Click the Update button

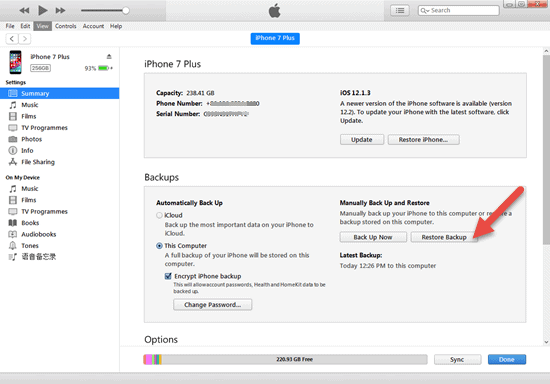[x=362, y=140]
